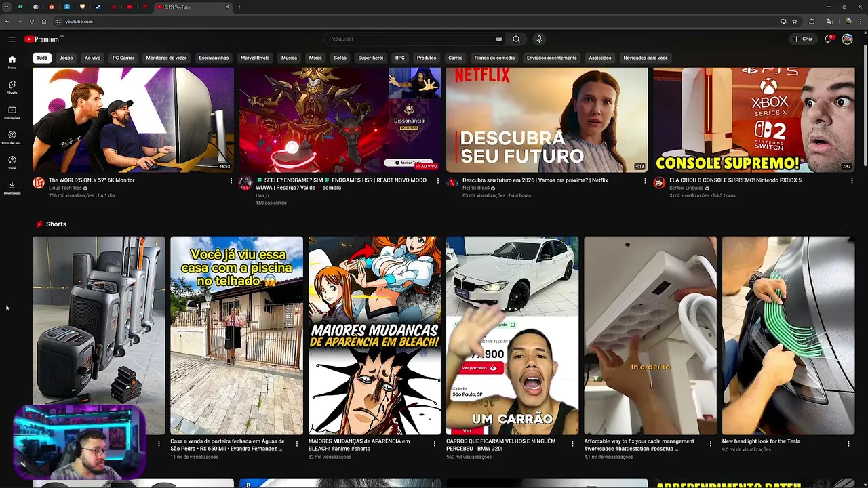Open the YouTube account avatar menu
The image size is (868, 488).
(847, 39)
